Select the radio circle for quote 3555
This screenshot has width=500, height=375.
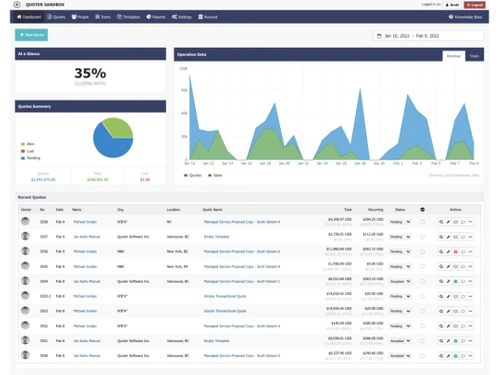[422, 266]
